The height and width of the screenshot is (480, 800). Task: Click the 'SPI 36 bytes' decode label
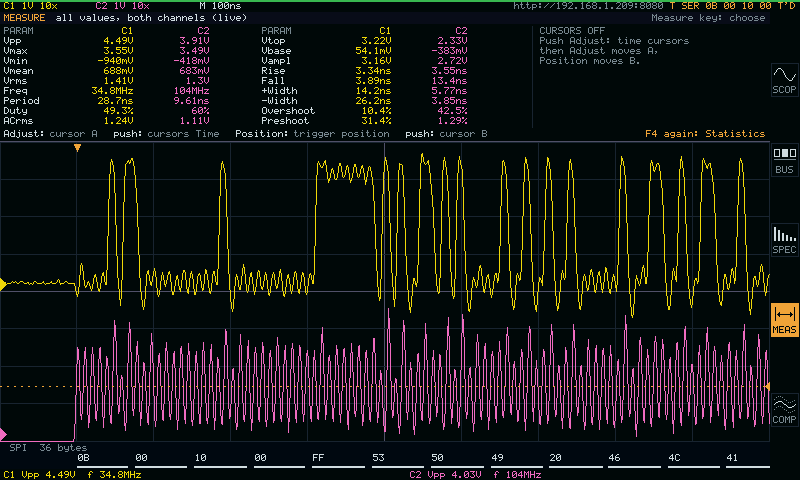click(x=48, y=448)
